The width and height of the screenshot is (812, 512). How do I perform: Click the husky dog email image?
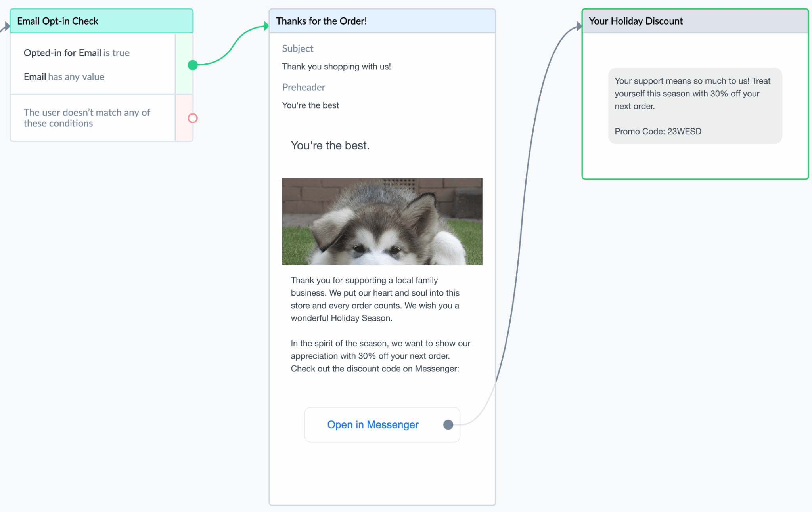(x=382, y=222)
